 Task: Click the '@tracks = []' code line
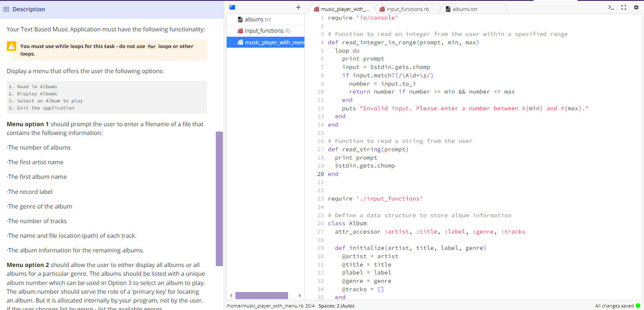pos(363,290)
